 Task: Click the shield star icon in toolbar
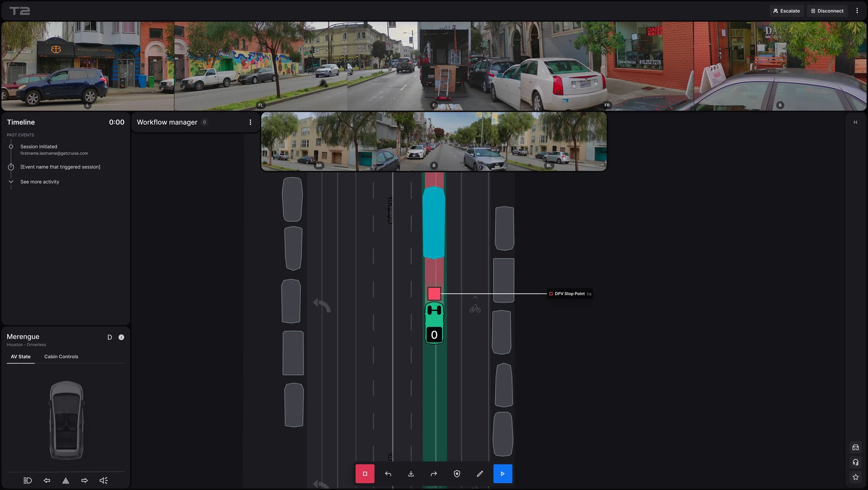457,474
